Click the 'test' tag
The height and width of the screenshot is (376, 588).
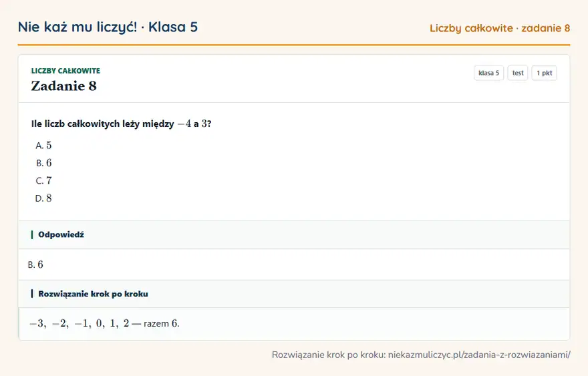(x=517, y=73)
